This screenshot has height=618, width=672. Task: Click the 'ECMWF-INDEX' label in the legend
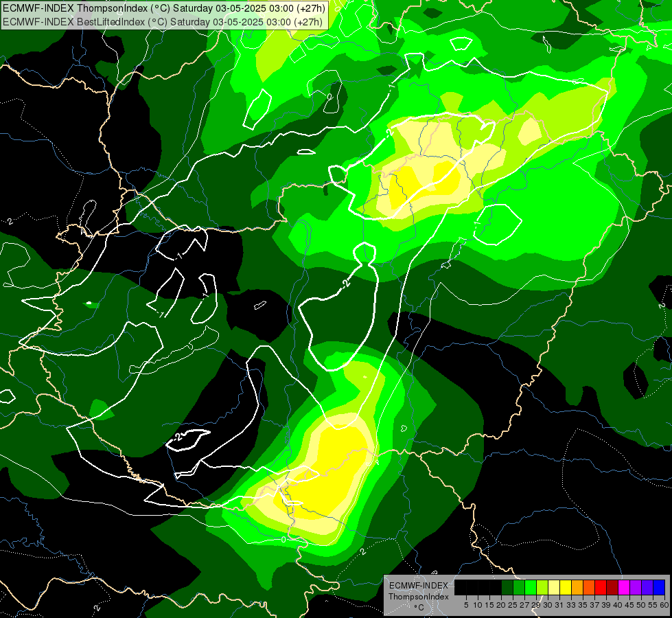click(419, 586)
